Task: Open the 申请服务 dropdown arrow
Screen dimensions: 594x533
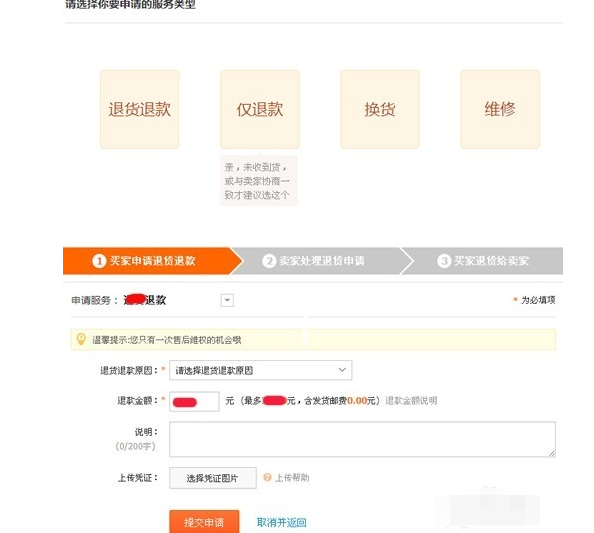Action: [x=227, y=300]
